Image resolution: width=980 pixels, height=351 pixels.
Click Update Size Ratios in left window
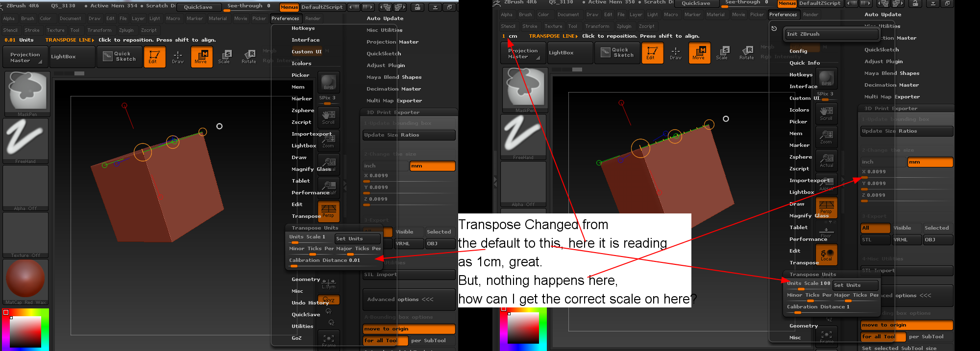tap(409, 135)
